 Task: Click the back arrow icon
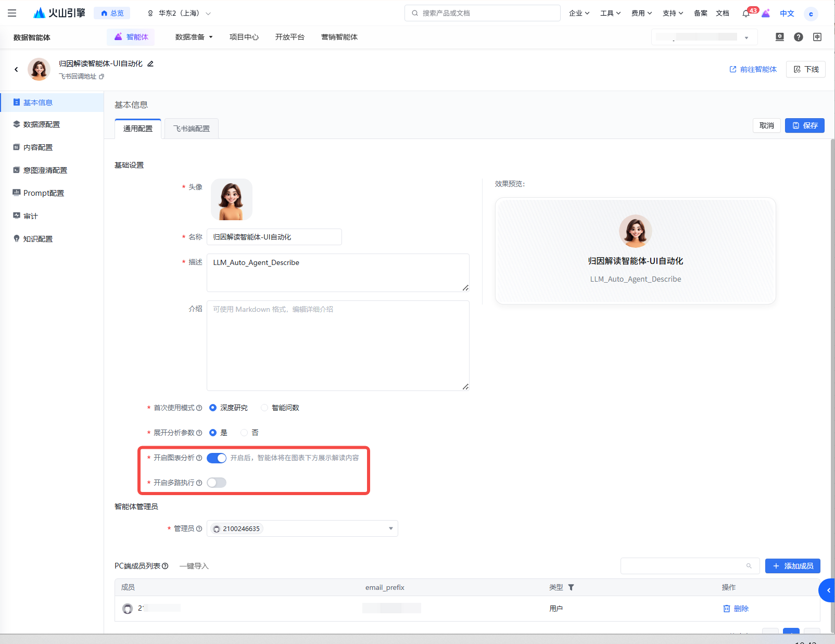(16, 69)
